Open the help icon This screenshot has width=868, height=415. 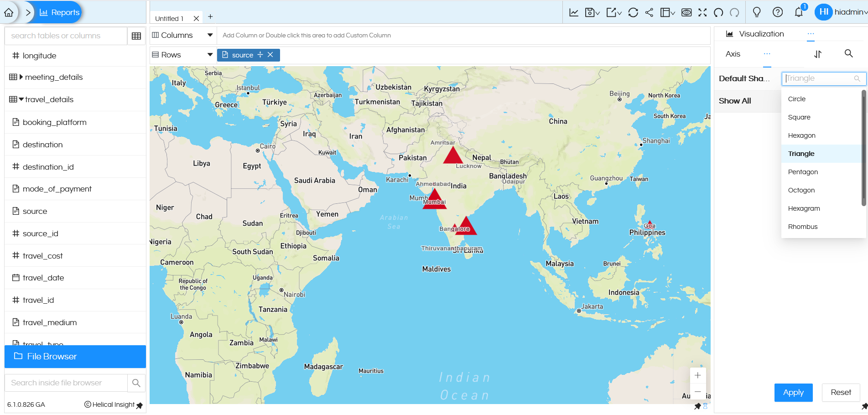(x=778, y=12)
